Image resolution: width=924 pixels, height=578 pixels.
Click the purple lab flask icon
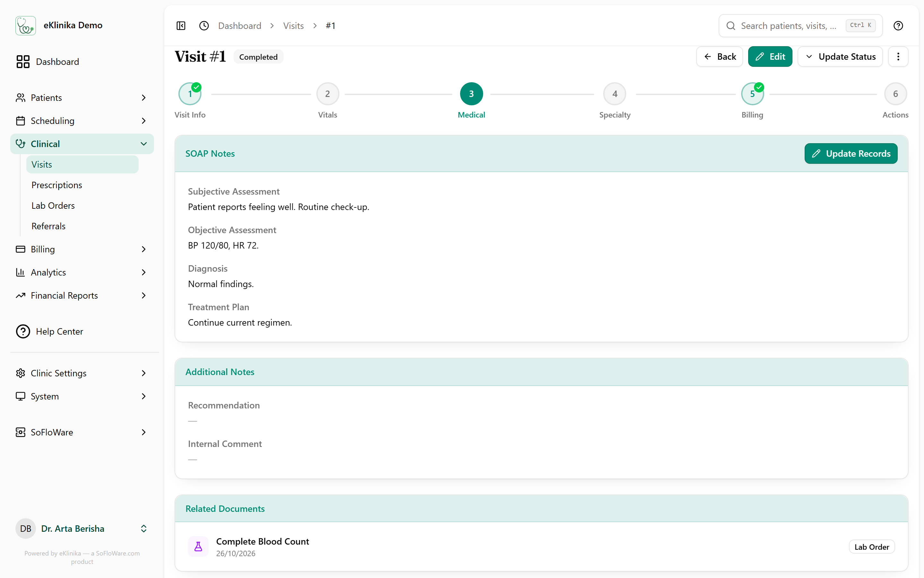point(198,547)
